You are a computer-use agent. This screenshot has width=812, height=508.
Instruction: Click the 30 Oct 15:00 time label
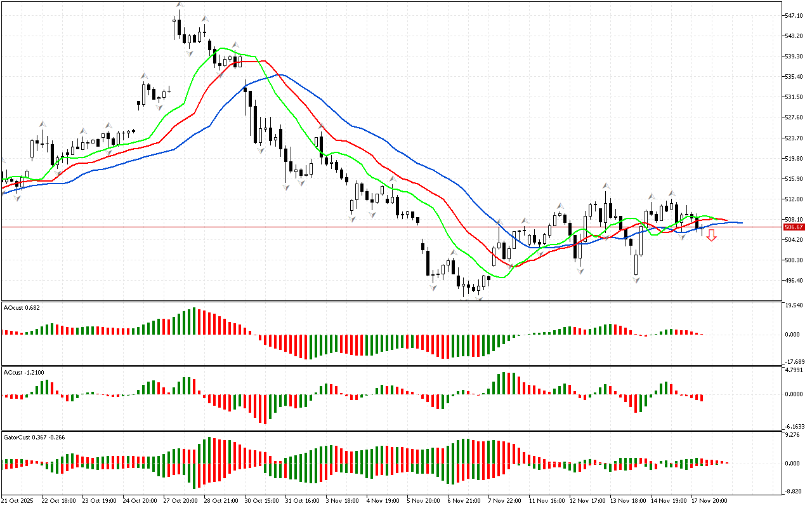pos(262,500)
